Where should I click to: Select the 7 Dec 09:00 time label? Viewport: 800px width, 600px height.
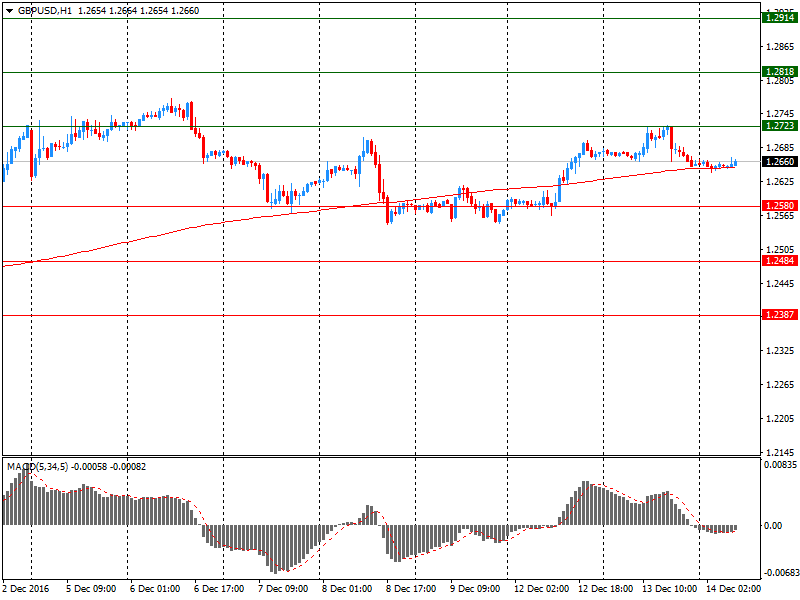tap(283, 589)
